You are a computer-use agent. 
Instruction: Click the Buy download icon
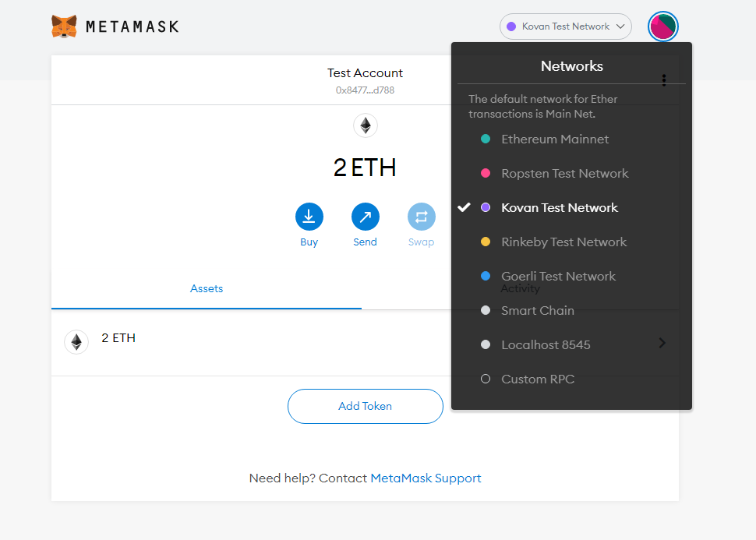pos(309,217)
